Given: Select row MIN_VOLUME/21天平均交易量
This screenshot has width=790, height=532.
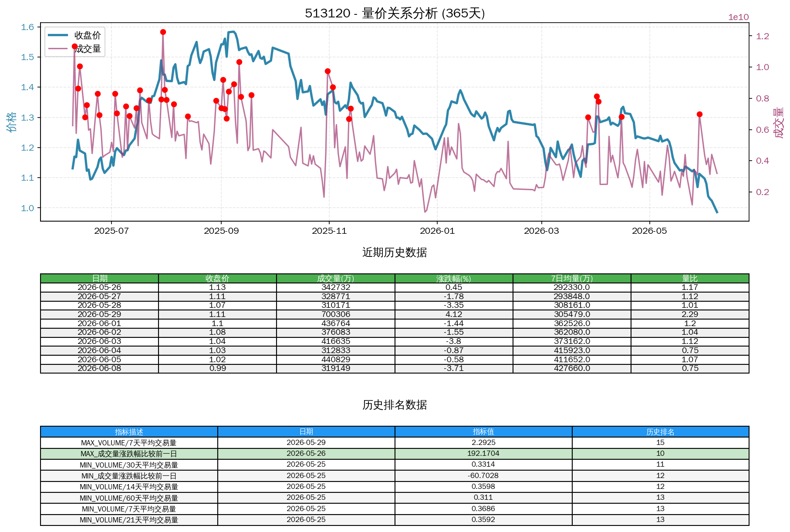Looking at the screenshot, I should click(x=395, y=520).
